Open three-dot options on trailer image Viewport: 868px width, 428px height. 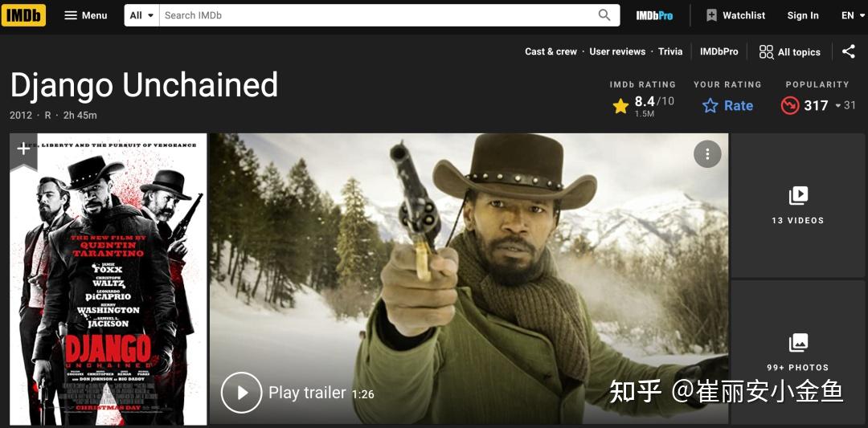click(x=707, y=153)
